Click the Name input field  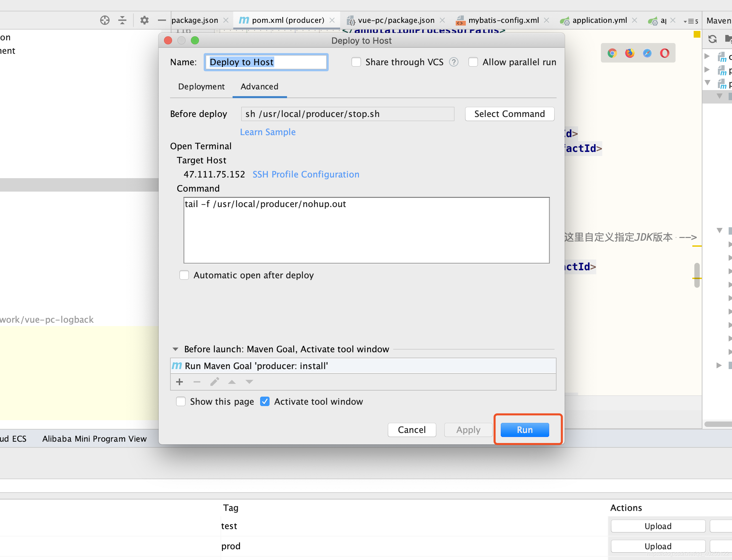point(265,62)
